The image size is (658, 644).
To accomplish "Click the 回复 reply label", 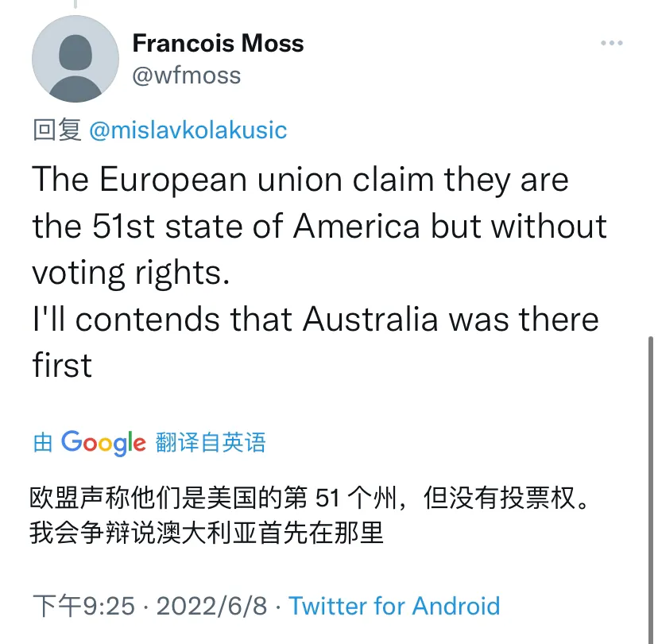I will [56, 130].
